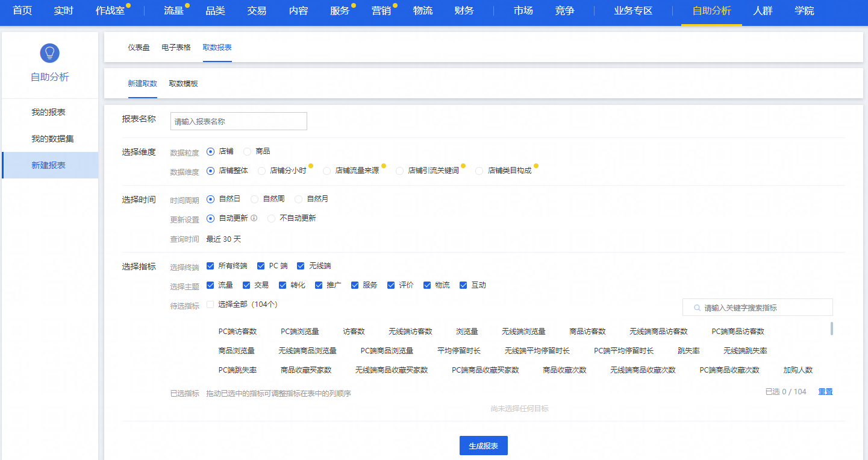Image resolution: width=868 pixels, height=460 pixels.
Task: Select 自然周 time period
Action: click(x=255, y=199)
